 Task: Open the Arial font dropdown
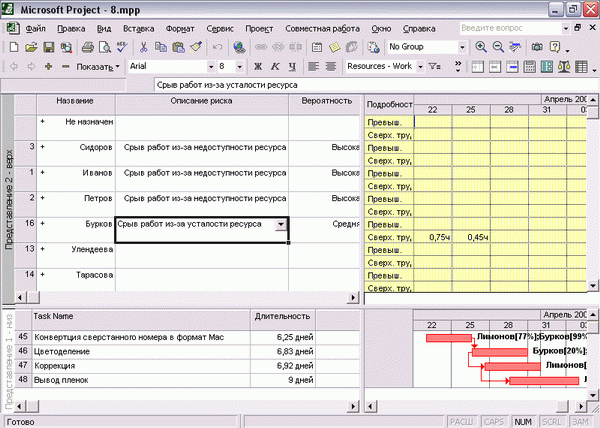tap(210, 67)
